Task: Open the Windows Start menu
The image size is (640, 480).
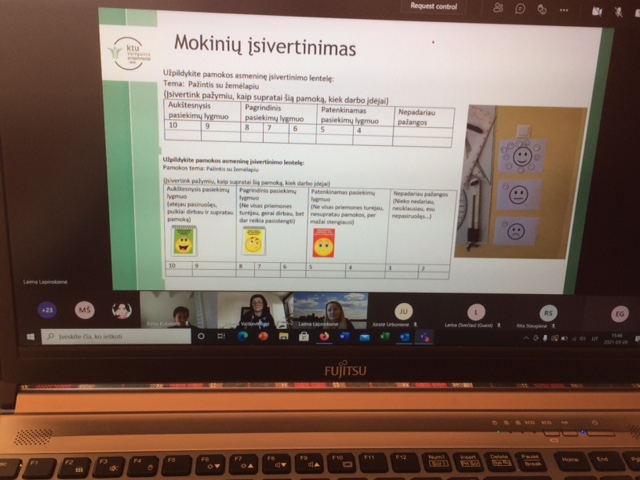Action: (x=31, y=336)
